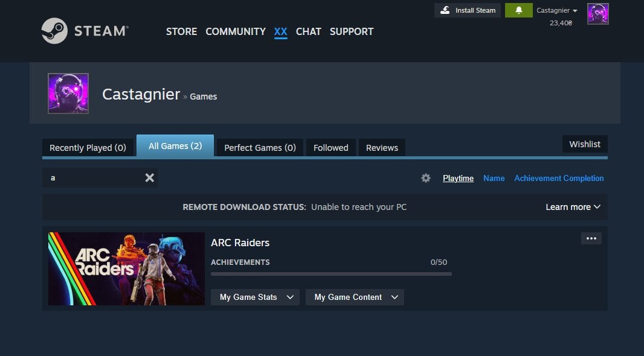Image resolution: width=644 pixels, height=356 pixels.
Task: Click the ACHIEVEMENTS label for ARC Raiders
Action: [240, 262]
